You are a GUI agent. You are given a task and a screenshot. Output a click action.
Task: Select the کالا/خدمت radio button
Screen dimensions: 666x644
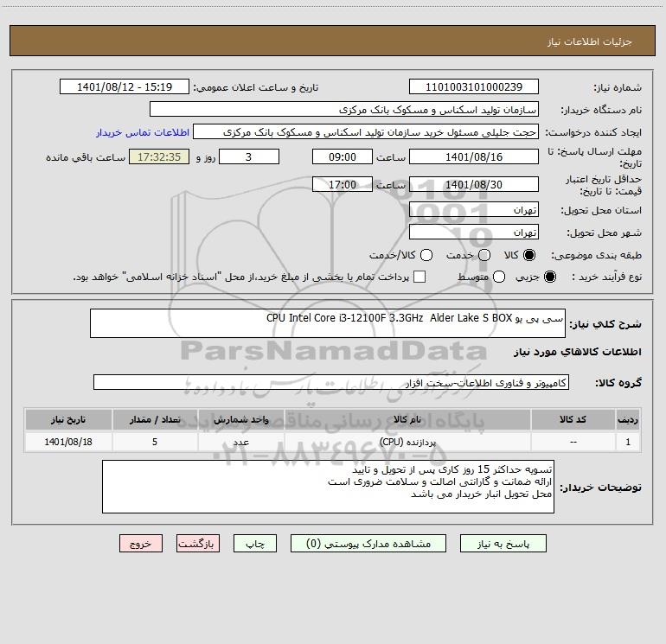pyautogui.click(x=426, y=255)
